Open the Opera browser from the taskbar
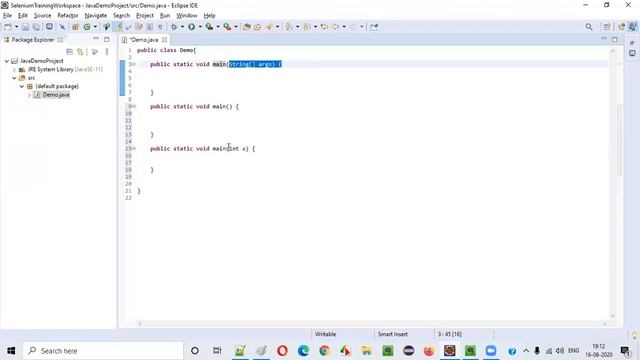This screenshot has width=640, height=360. pos(282,351)
